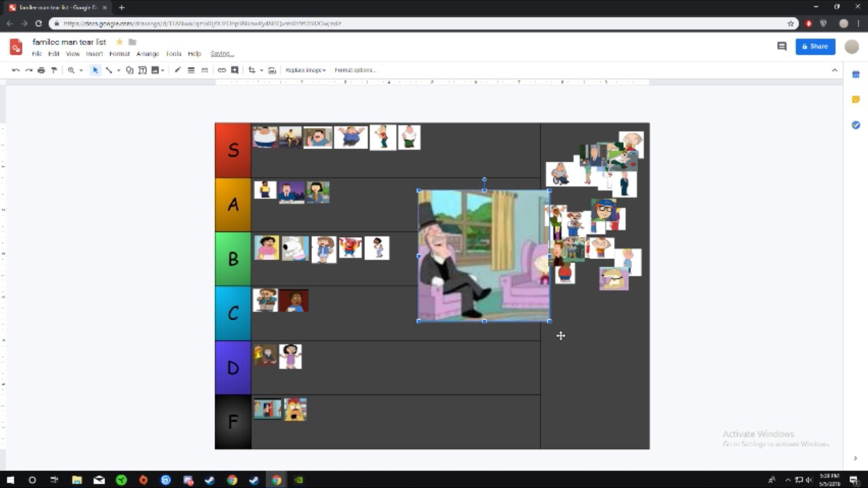Open the Calendar side panel icon

click(856, 74)
